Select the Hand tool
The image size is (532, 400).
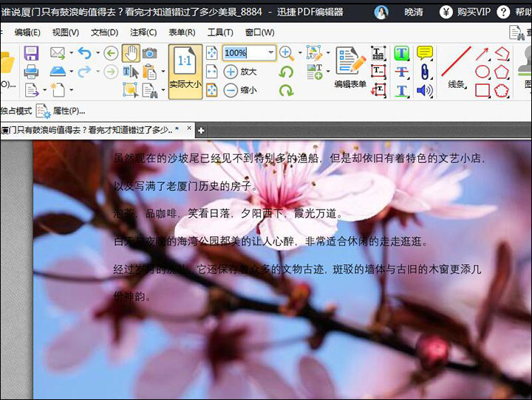pyautogui.click(x=130, y=52)
